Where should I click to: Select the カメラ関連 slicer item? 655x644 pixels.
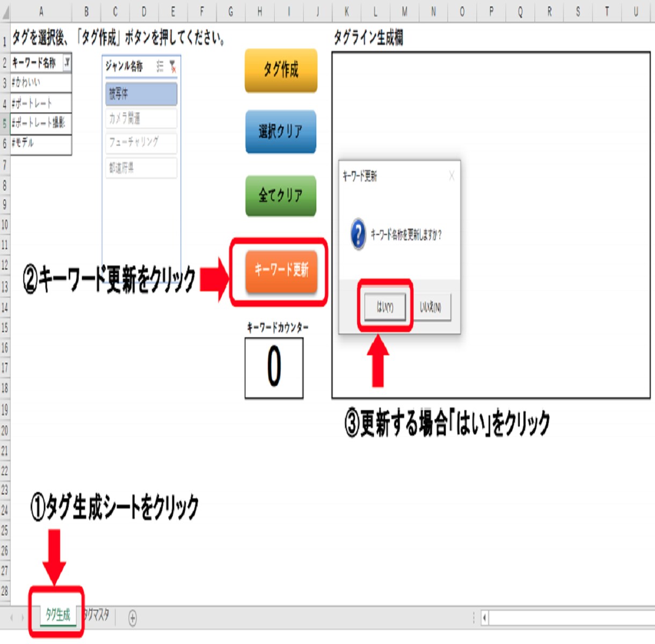tap(141, 118)
